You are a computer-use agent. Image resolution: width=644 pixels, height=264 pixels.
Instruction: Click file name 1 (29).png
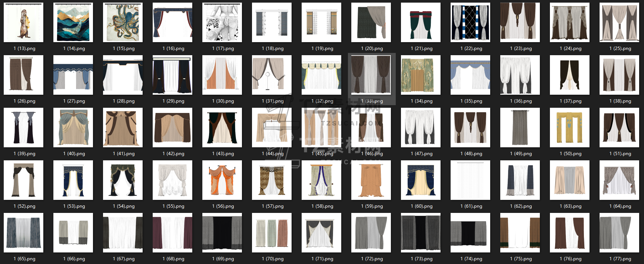coord(173,101)
